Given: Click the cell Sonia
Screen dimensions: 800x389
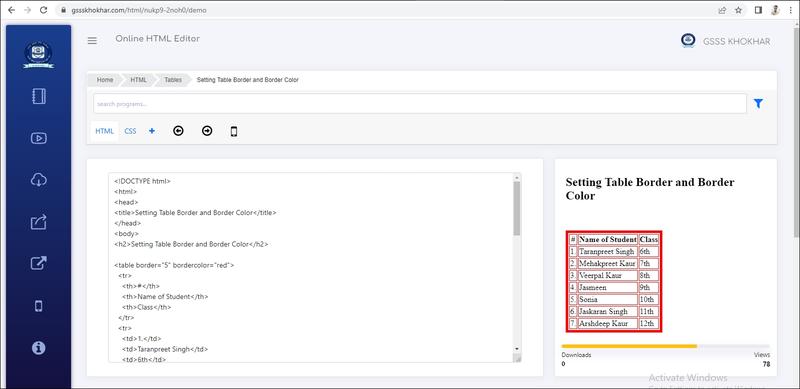Looking at the screenshot, I should pyautogui.click(x=608, y=300).
